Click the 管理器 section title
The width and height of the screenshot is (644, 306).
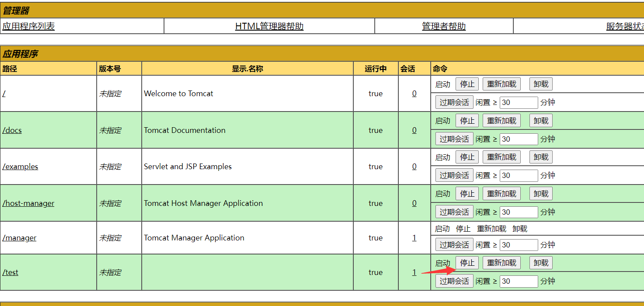16,11
